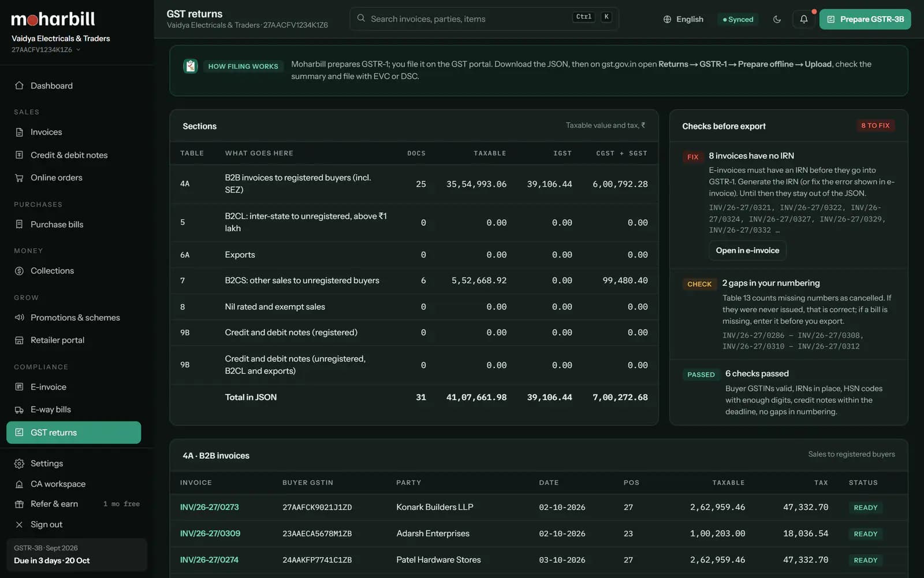Click the Prepare GSTR-3B button

coord(865,19)
